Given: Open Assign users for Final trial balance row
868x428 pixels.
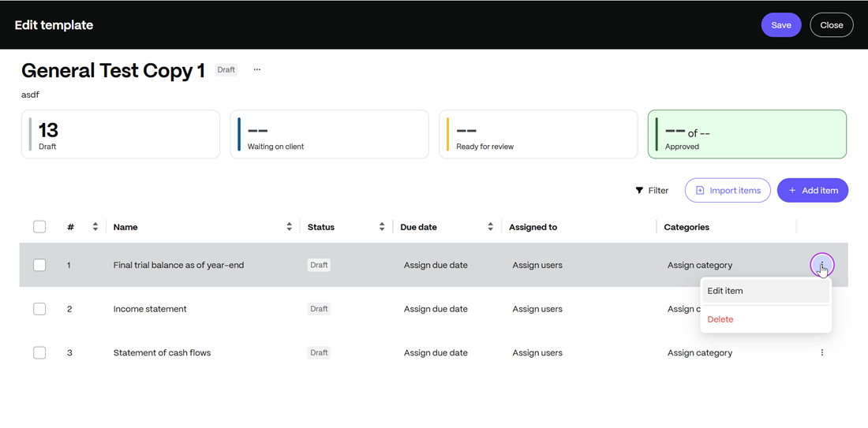Looking at the screenshot, I should (537, 266).
